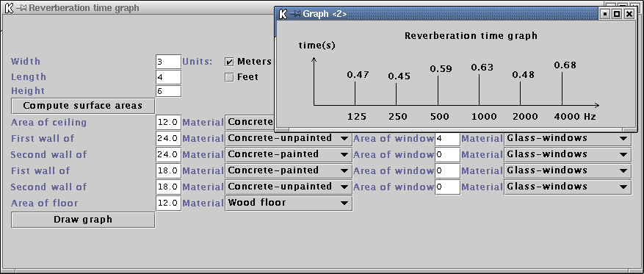644x274 pixels.
Task: Open the Wood floor material dropdown
Action: coord(289,203)
